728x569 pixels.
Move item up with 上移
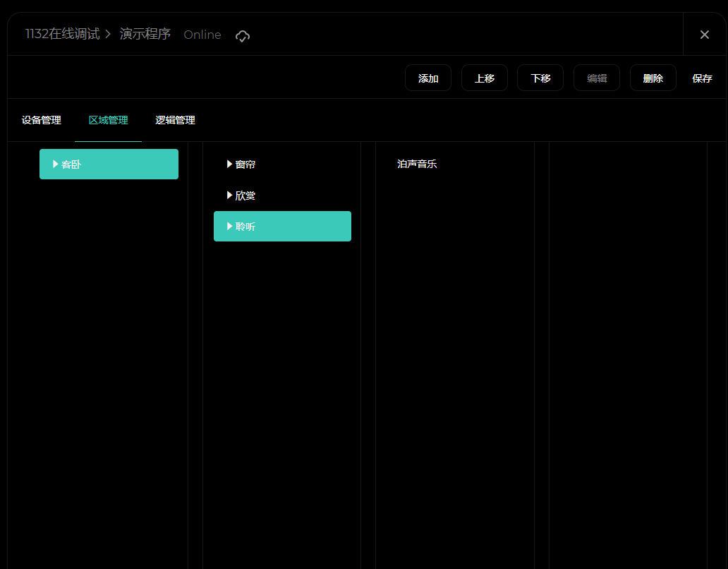tap(484, 78)
